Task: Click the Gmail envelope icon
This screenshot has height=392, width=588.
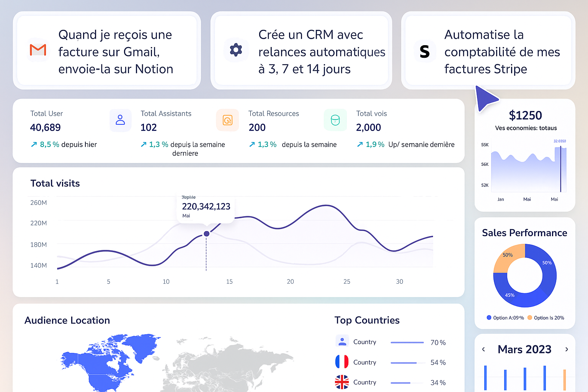Action: pyautogui.click(x=38, y=50)
